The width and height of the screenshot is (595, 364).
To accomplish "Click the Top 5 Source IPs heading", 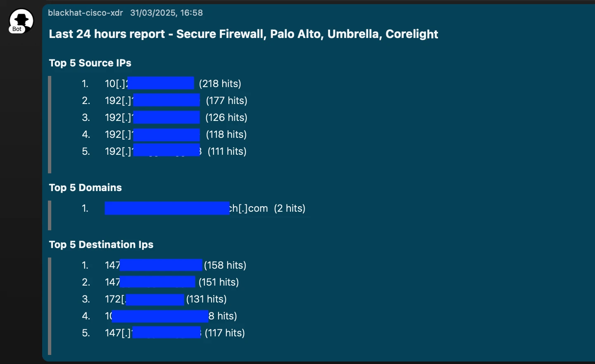I will pos(90,63).
